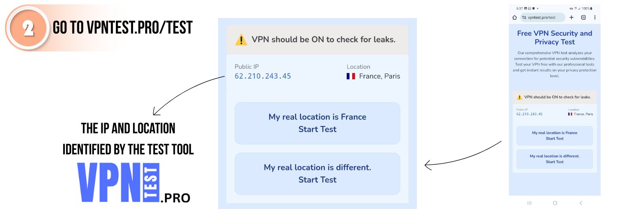
Task: Click the VPN Test .PRO logo
Action: pos(134,183)
